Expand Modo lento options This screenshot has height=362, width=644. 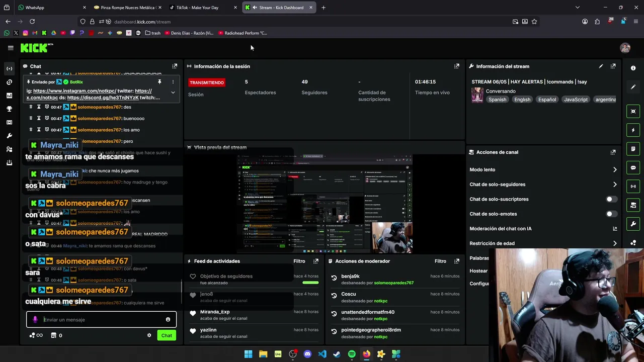[x=615, y=170]
